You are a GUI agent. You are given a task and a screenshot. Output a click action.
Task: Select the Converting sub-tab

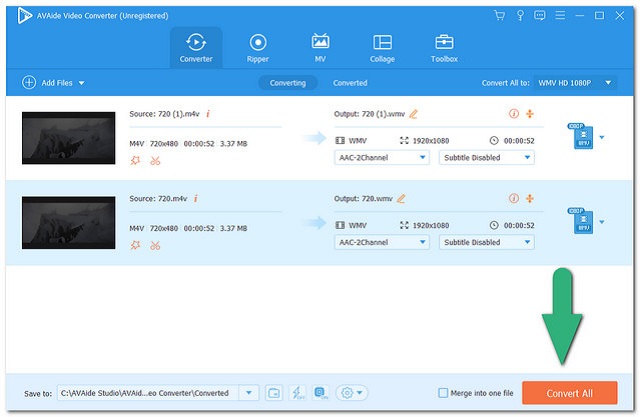click(288, 83)
